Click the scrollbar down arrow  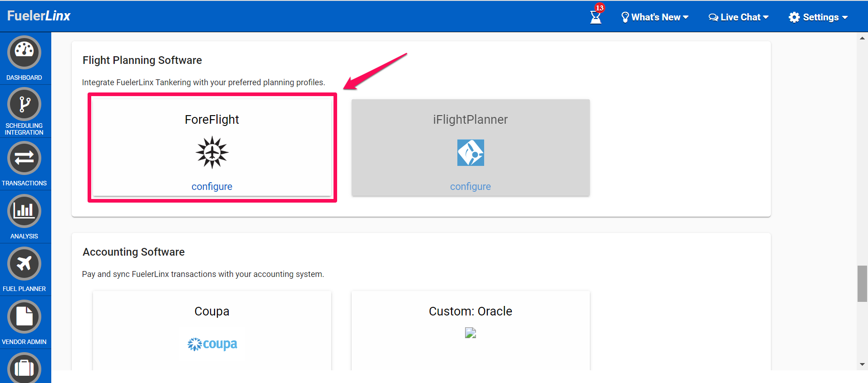tap(862, 364)
